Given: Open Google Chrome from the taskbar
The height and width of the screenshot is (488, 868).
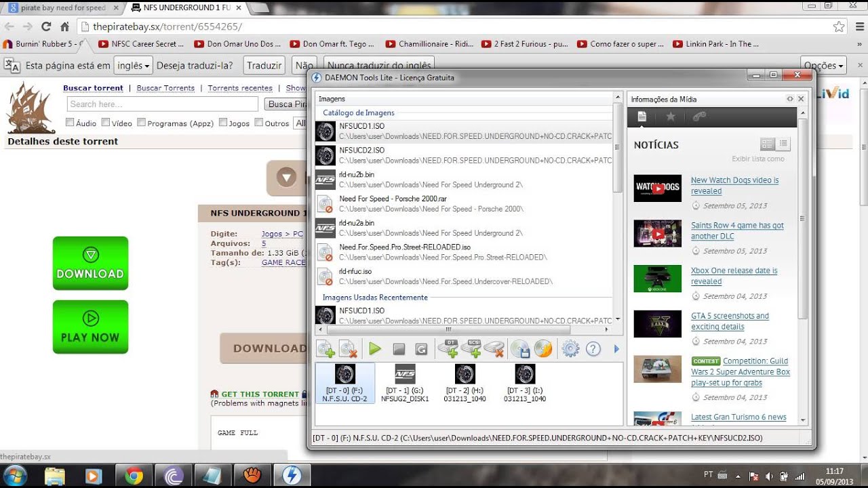Looking at the screenshot, I should (134, 476).
